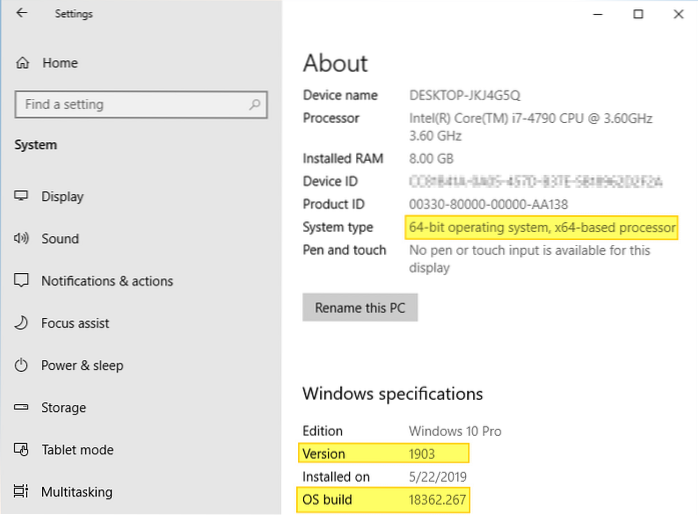Click the Device ID label
The width and height of the screenshot is (698, 515).
click(330, 181)
